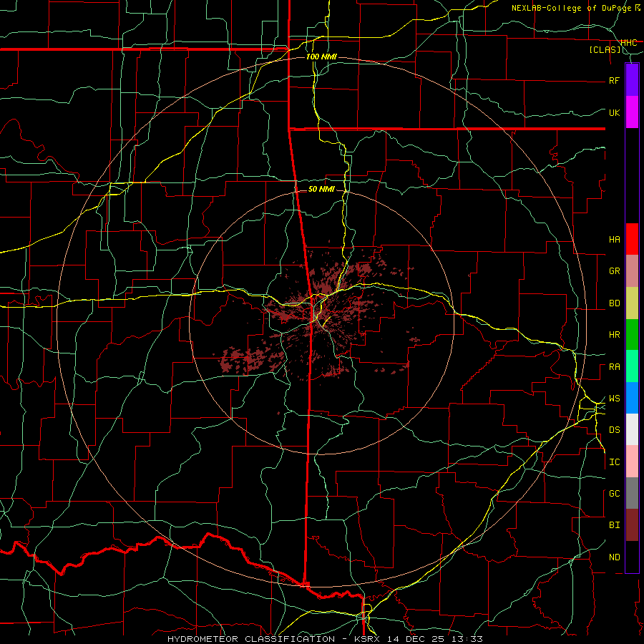Click the BI legend label
The height and width of the screenshot is (644, 644).
615,525
